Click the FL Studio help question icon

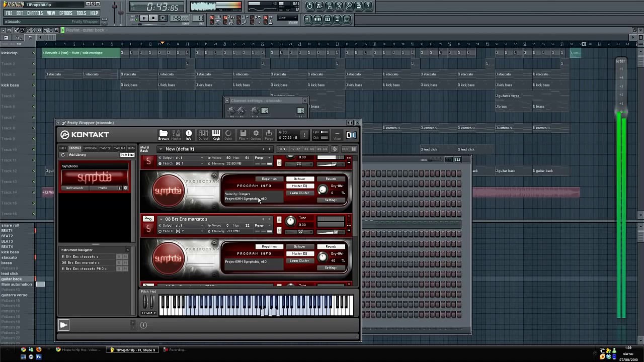point(368,6)
